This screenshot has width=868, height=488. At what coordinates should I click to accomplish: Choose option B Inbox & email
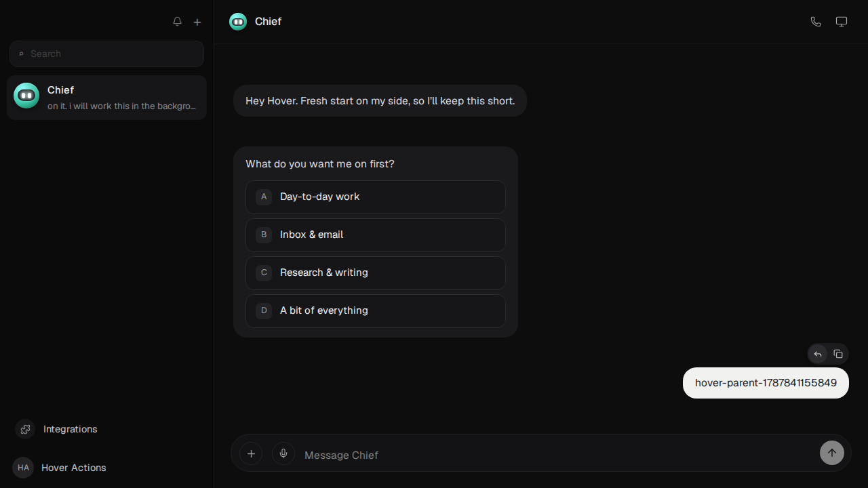(376, 235)
